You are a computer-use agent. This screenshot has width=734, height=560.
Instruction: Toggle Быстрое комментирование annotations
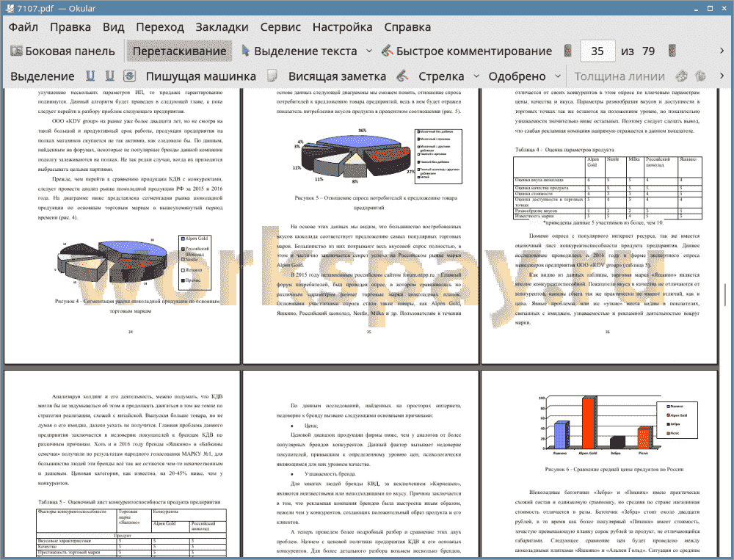pos(466,51)
